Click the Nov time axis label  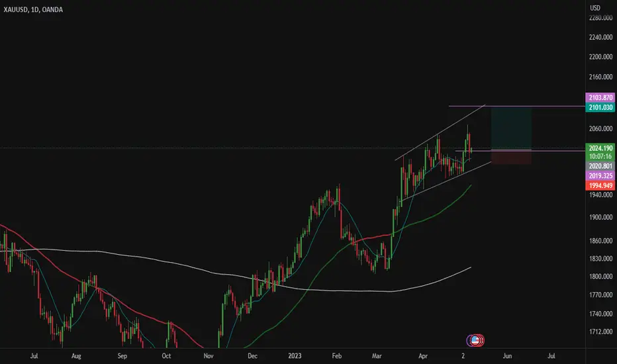click(x=209, y=356)
